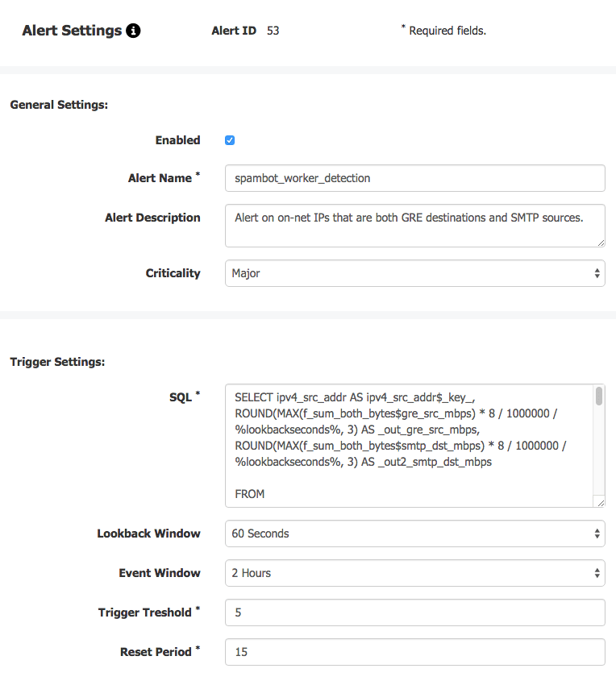Viewport: 616px width, 681px height.
Task: Click the Trigger Treshold input field
Action: point(415,612)
